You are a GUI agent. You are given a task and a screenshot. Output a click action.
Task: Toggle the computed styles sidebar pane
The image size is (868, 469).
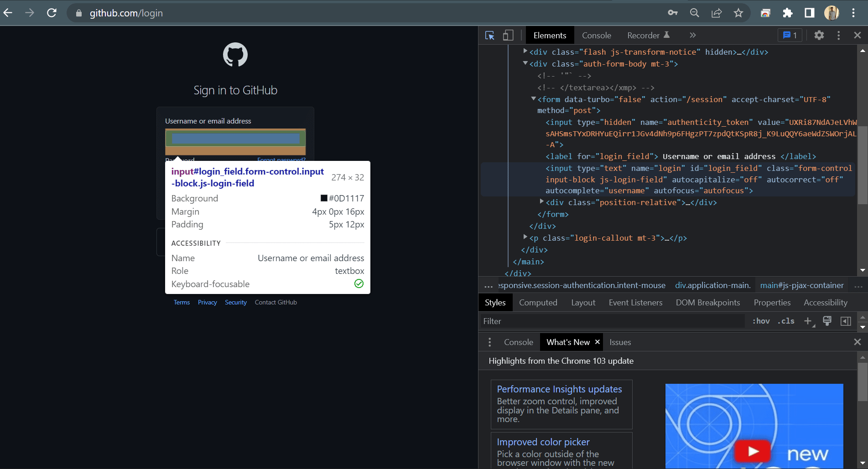click(x=845, y=321)
